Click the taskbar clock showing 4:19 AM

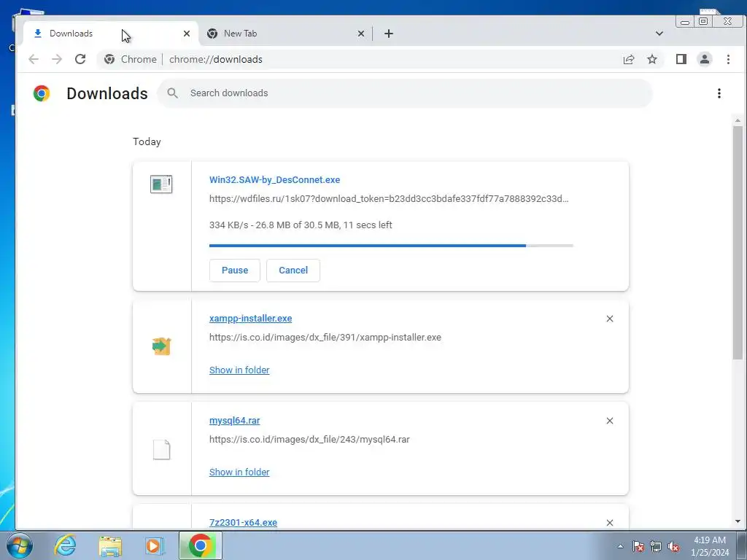pos(710,546)
